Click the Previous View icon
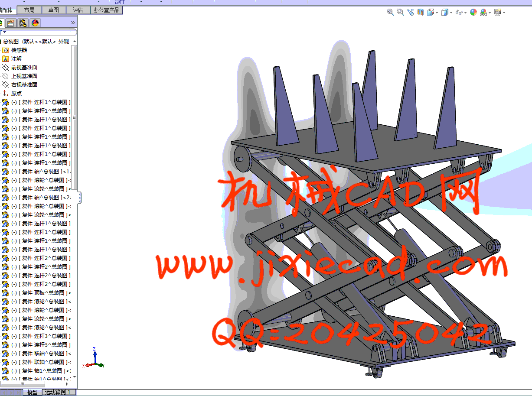The width and height of the screenshot is (532, 396). coord(411,13)
